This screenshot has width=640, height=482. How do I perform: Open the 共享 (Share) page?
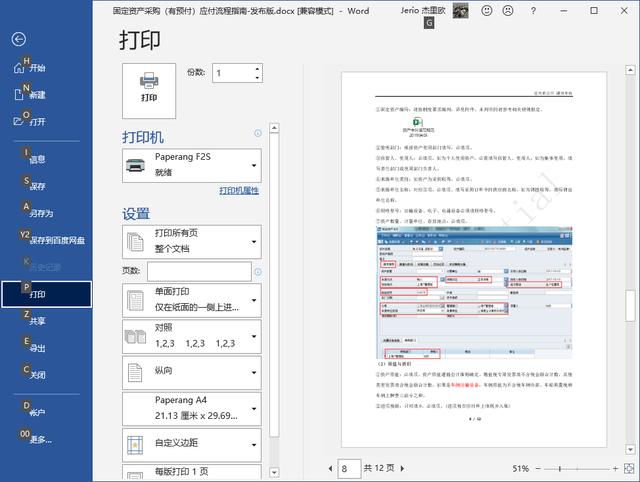37,321
